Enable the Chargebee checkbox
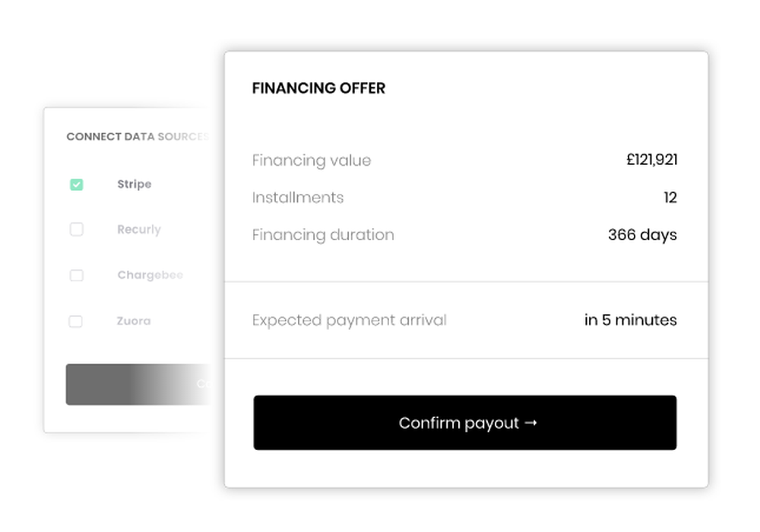 77,275
